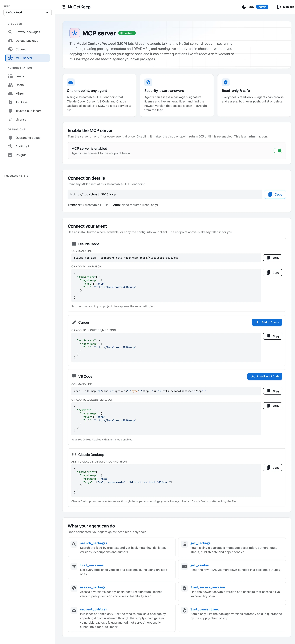Click the Sign out button
Viewport: 295px width, 644px height.
285,7
